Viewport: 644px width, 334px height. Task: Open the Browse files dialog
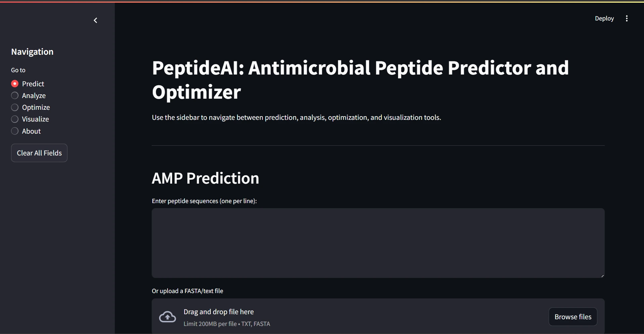pos(573,317)
